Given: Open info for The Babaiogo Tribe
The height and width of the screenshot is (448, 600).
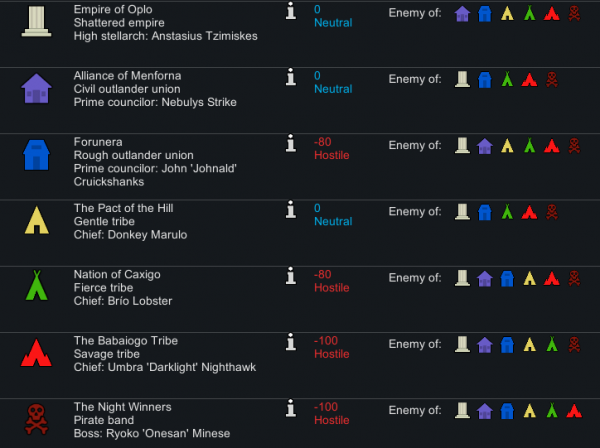Looking at the screenshot, I should point(291,342).
